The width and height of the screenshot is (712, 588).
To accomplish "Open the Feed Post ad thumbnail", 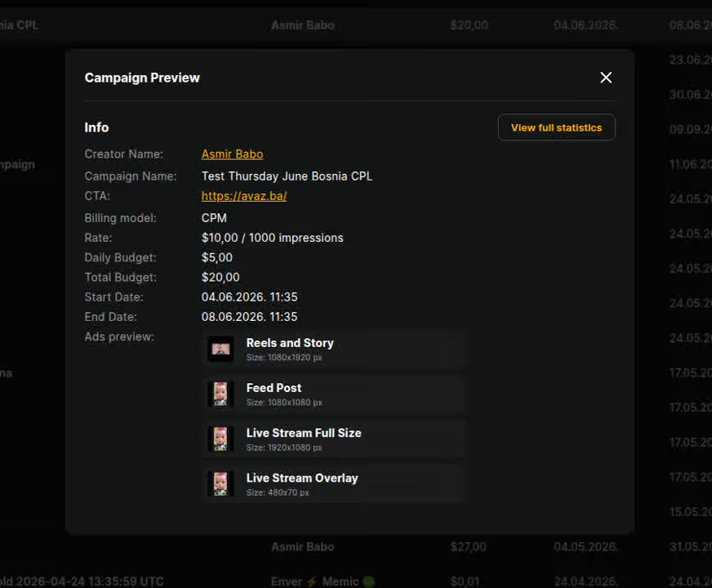I will (220, 394).
